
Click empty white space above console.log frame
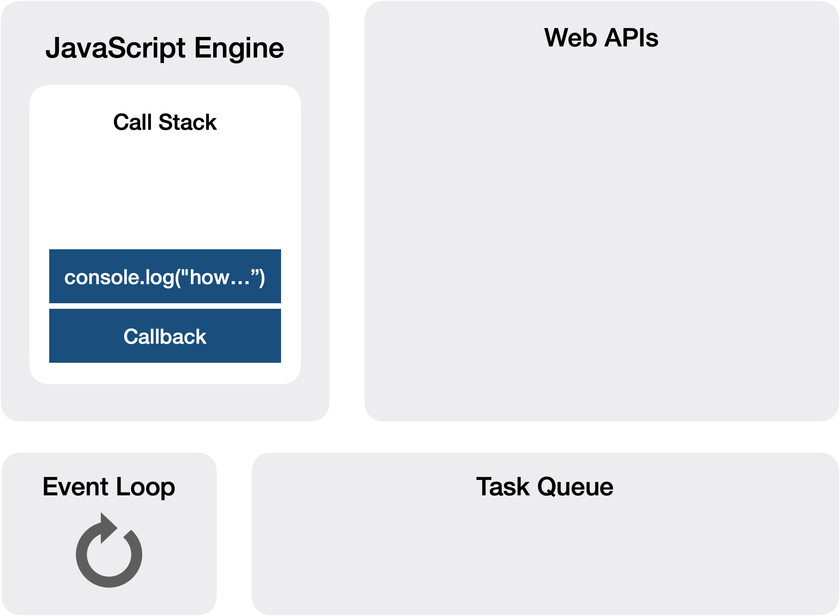(x=165, y=191)
